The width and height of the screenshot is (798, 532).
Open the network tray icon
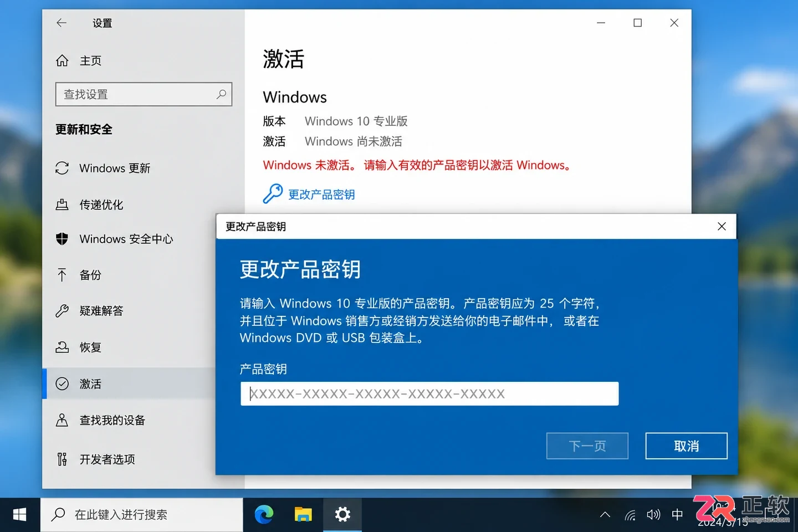630,515
